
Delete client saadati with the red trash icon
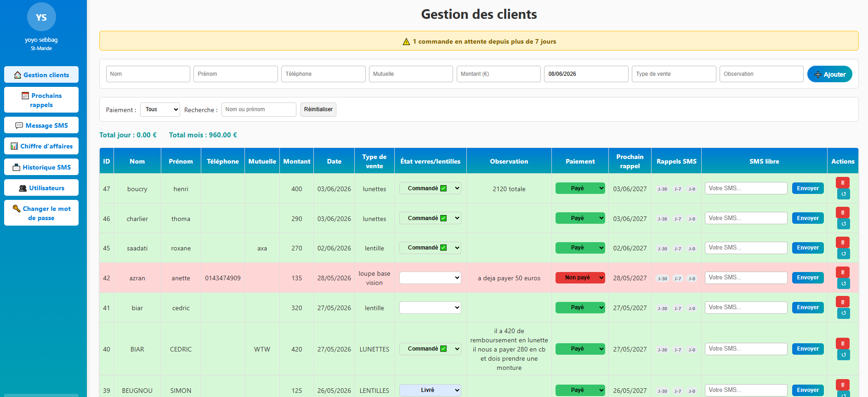click(843, 242)
